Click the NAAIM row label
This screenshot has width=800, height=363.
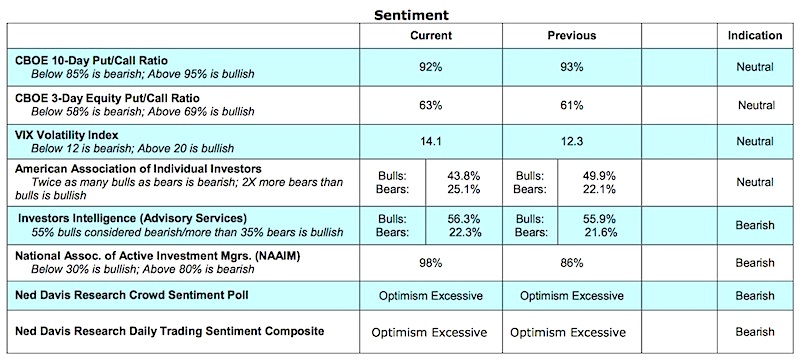click(157, 256)
